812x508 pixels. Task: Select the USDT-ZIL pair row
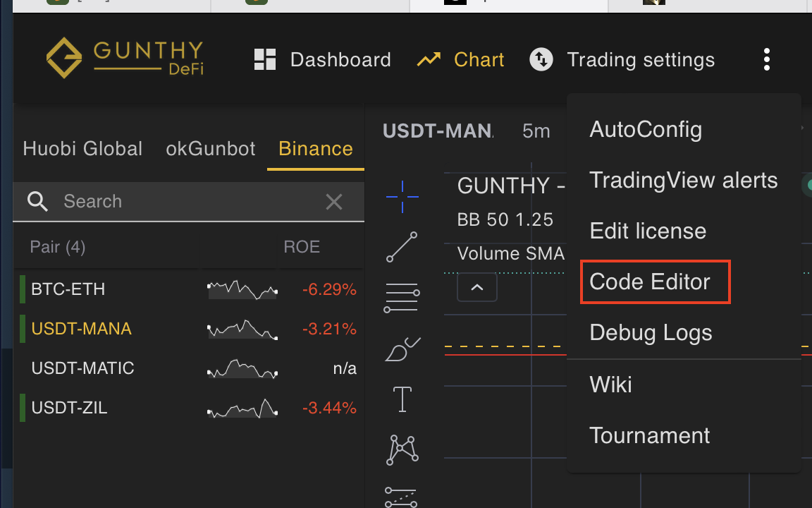click(x=188, y=408)
